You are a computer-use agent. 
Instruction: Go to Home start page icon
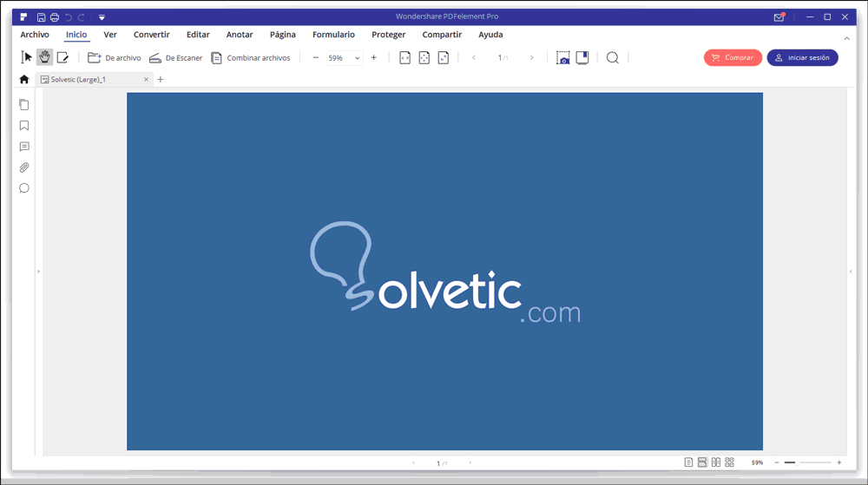23,79
